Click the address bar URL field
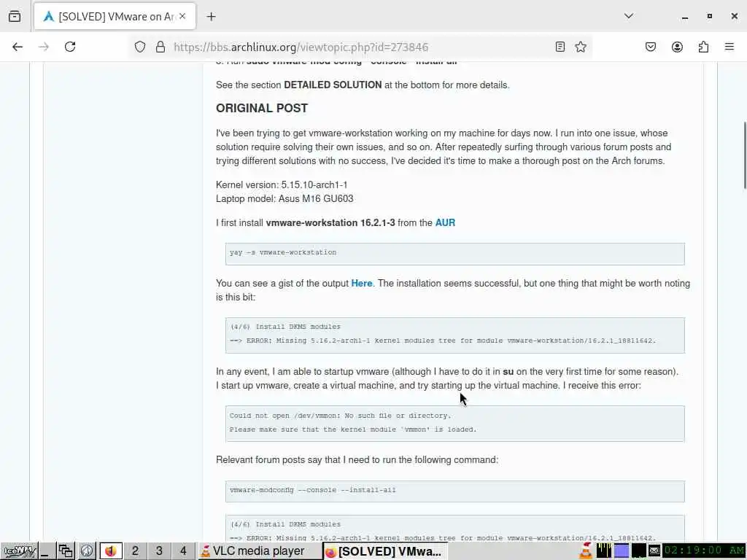Viewport: 747px width, 560px height. tap(360, 47)
